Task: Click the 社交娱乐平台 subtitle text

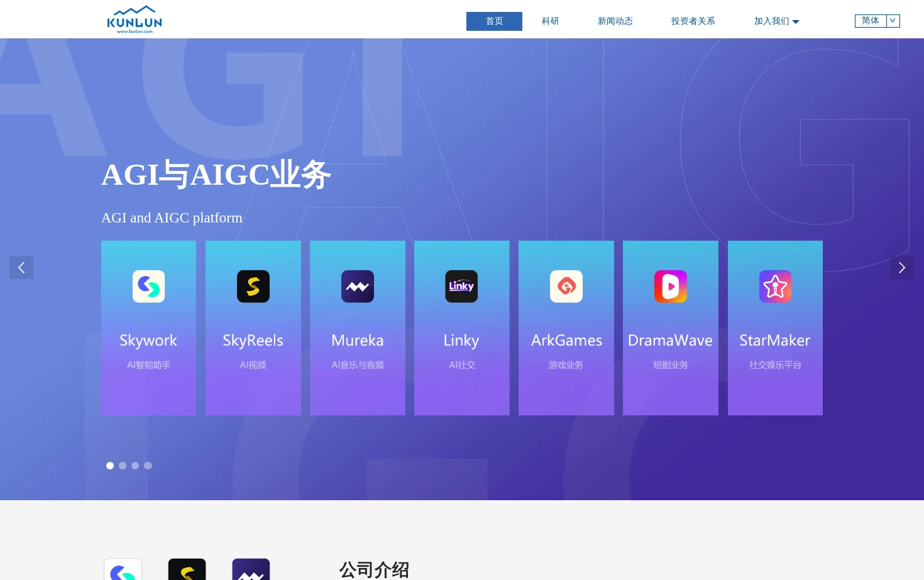Action: [x=775, y=365]
